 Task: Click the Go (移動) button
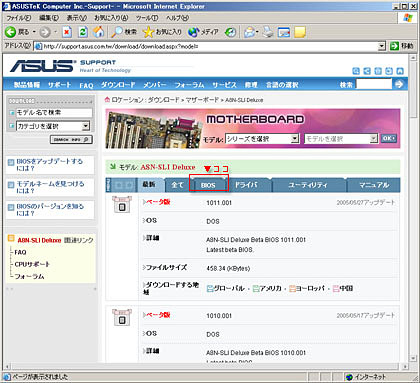click(402, 46)
